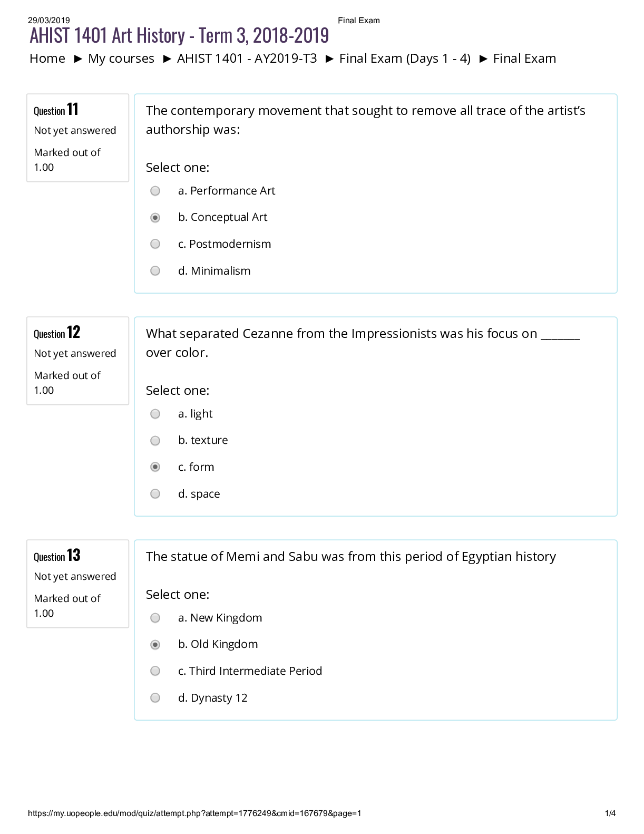Choose 'texture' radio option
644x834 pixels.
(x=155, y=441)
